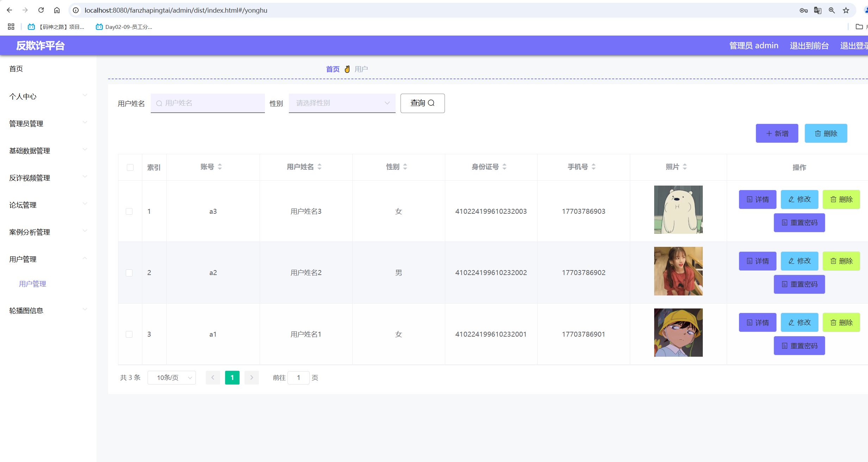Click 退出到前台 in header
This screenshot has width=868, height=462.
tap(809, 45)
